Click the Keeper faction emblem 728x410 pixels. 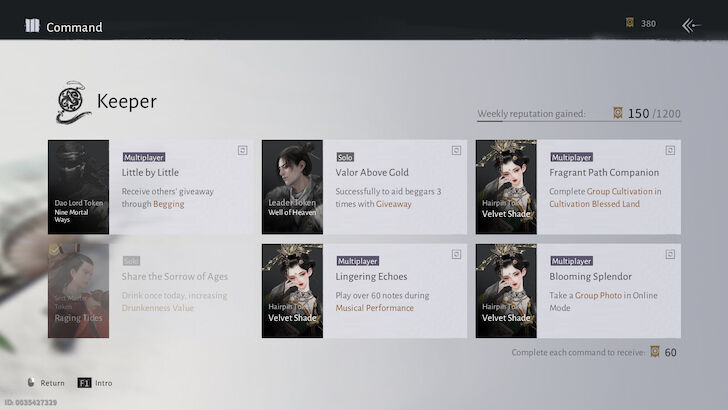tap(73, 102)
